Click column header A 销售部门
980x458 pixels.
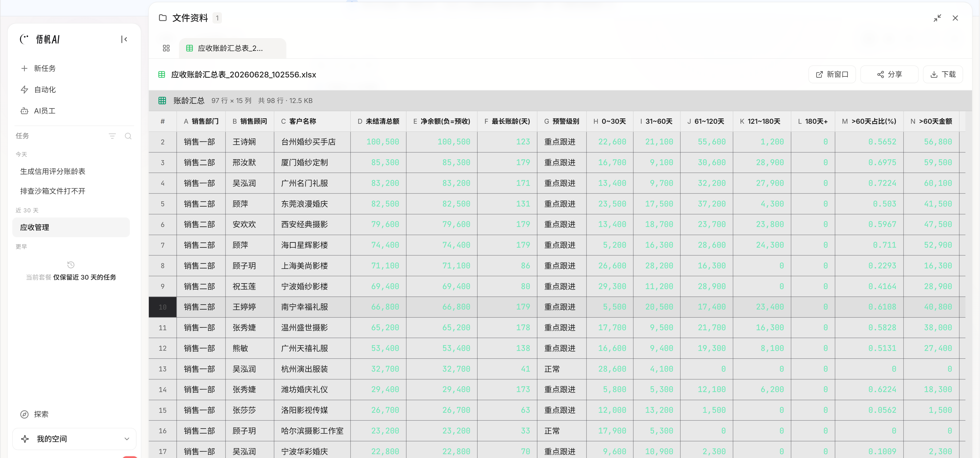(x=201, y=121)
